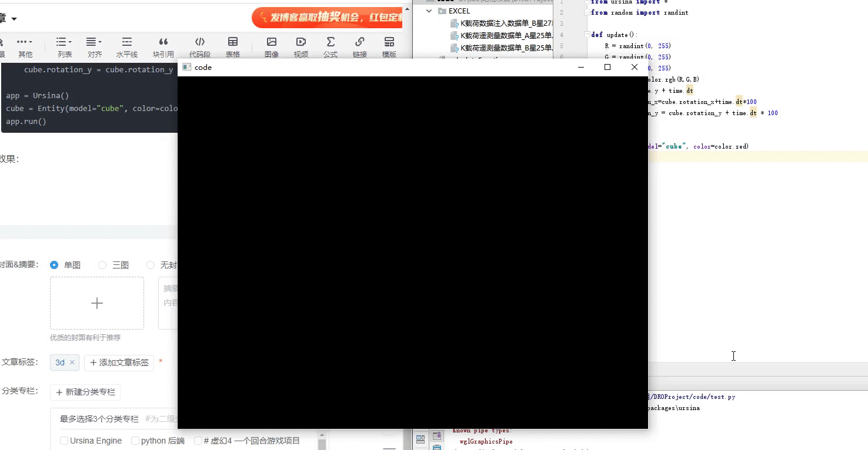
Task: Insert a 水平线 horizontal rule
Action: [126, 42]
